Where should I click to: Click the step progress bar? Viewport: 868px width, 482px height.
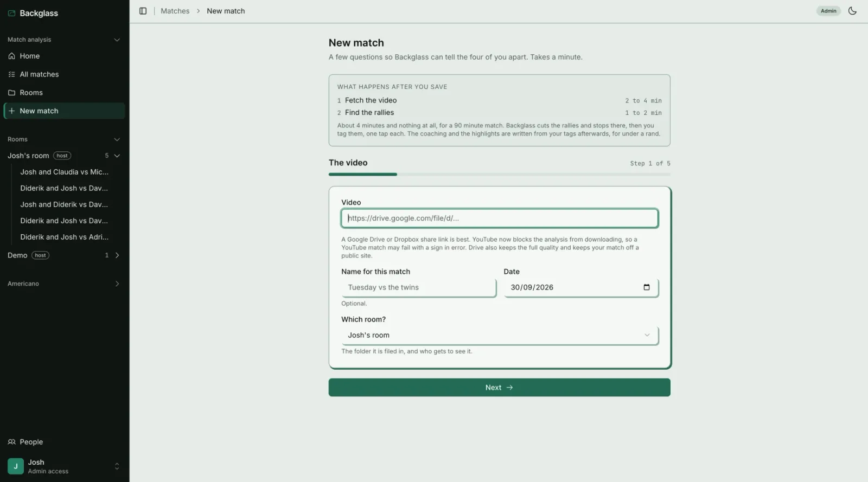[499, 174]
